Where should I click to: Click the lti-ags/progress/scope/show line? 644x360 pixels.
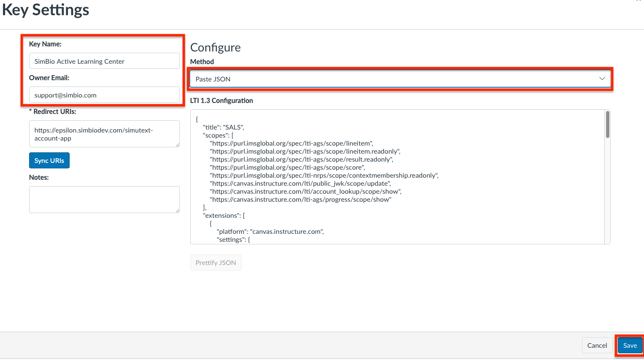300,200
